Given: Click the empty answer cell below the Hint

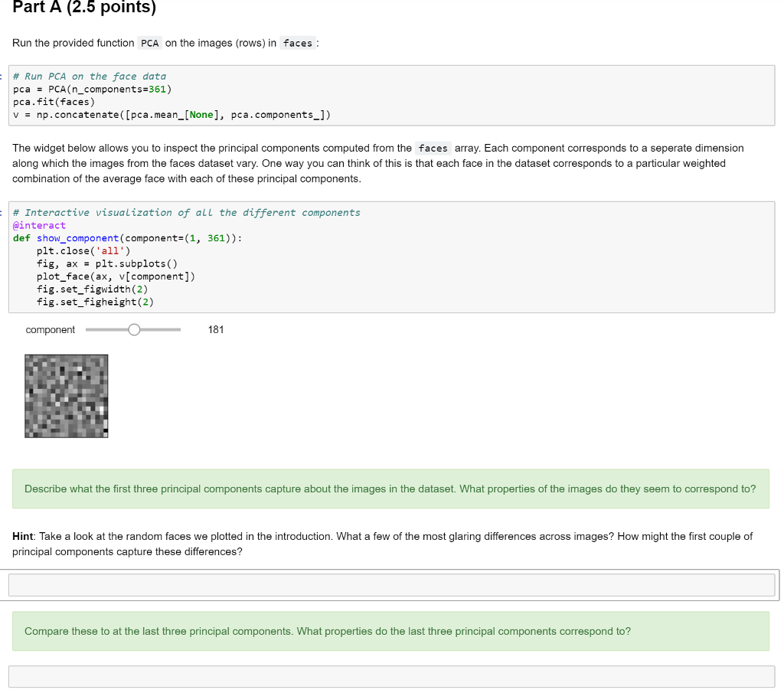Looking at the screenshot, I should tap(391, 585).
